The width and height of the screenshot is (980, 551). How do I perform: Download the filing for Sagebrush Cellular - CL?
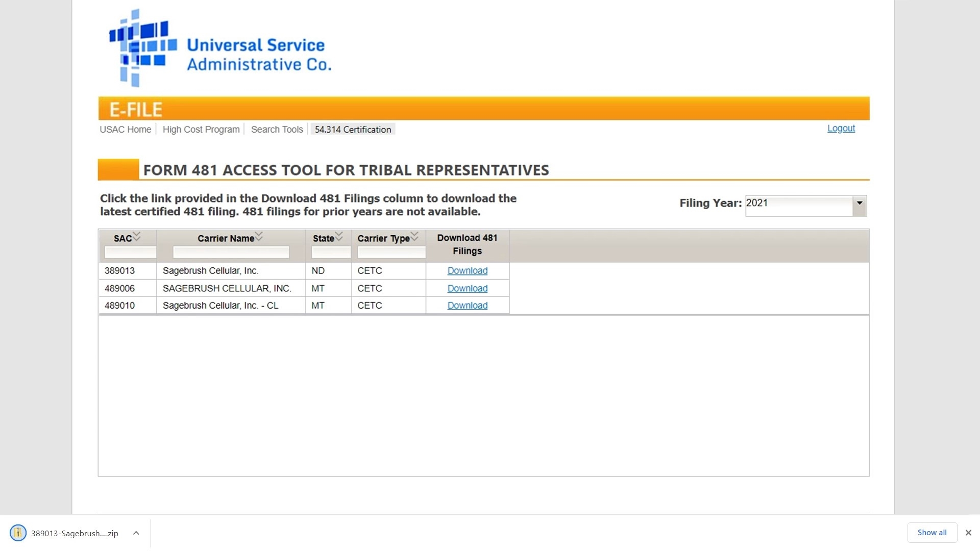tap(468, 306)
